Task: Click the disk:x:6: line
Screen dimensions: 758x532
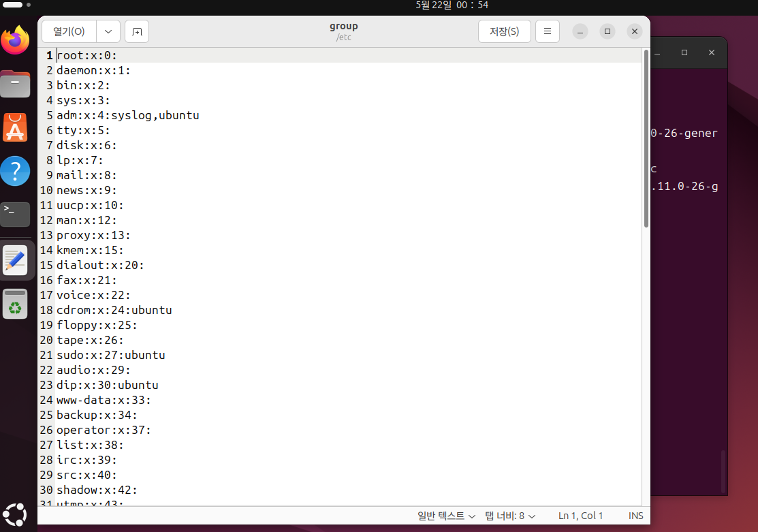Action: 86,146
